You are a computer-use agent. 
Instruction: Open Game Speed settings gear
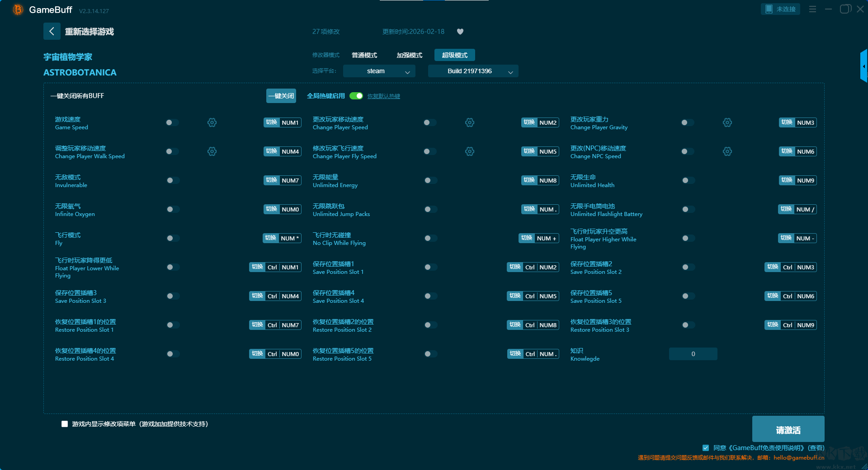(212, 122)
